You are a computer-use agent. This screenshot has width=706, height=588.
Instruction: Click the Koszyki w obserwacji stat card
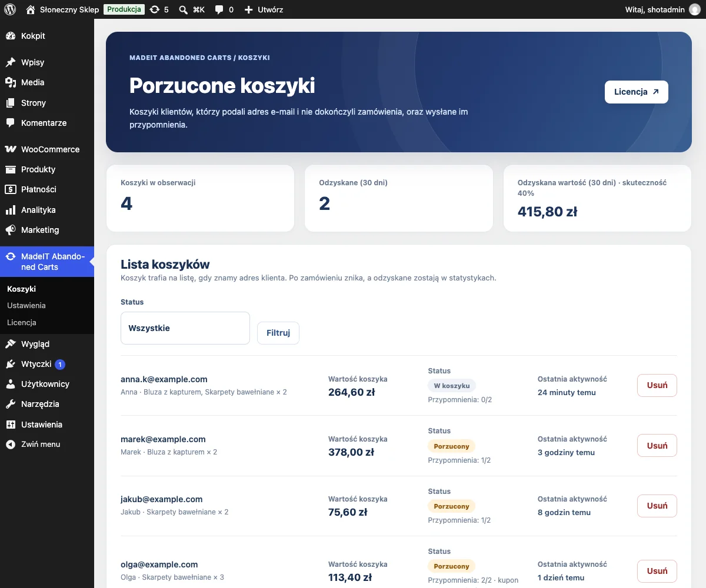point(200,198)
